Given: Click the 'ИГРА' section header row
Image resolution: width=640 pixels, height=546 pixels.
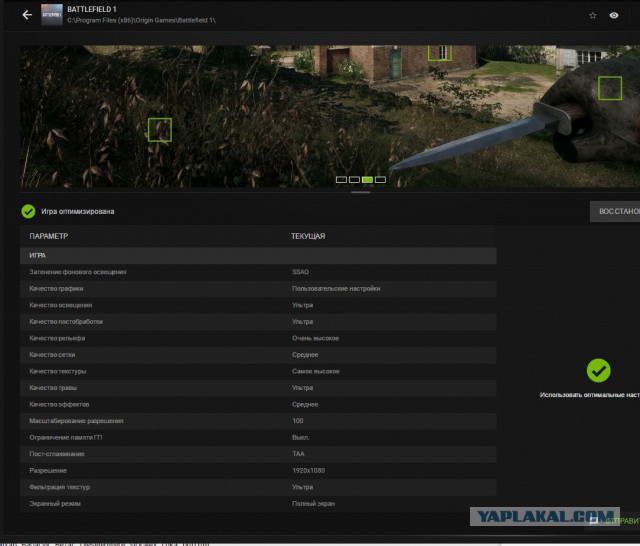Looking at the screenshot, I should click(258, 255).
